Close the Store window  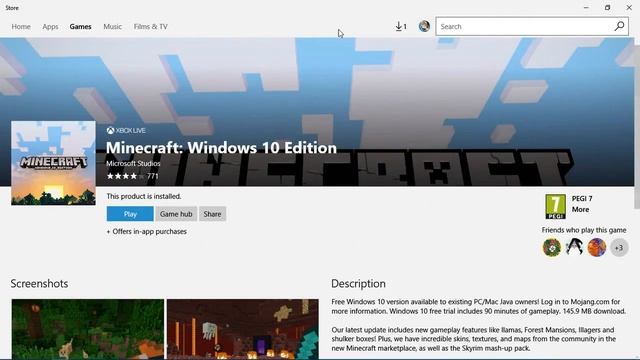pyautogui.click(x=629, y=7)
